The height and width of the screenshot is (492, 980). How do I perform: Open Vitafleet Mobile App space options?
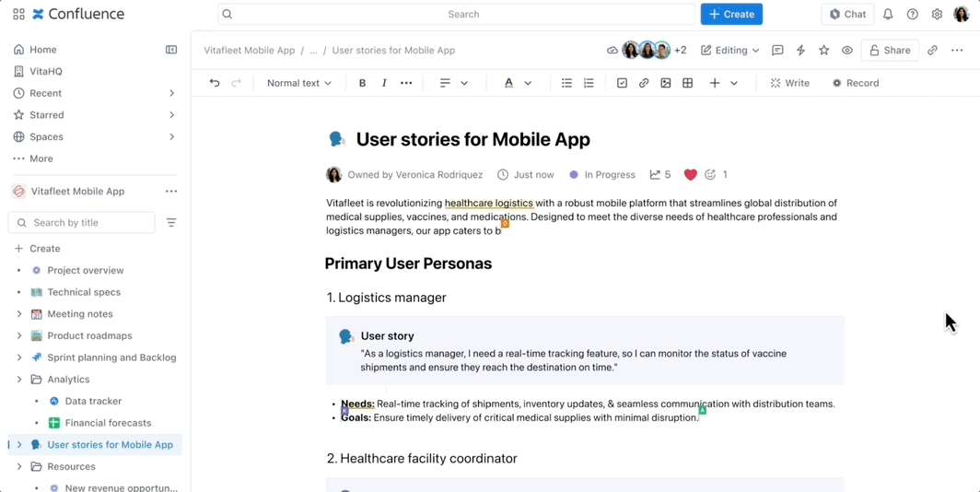[171, 192]
